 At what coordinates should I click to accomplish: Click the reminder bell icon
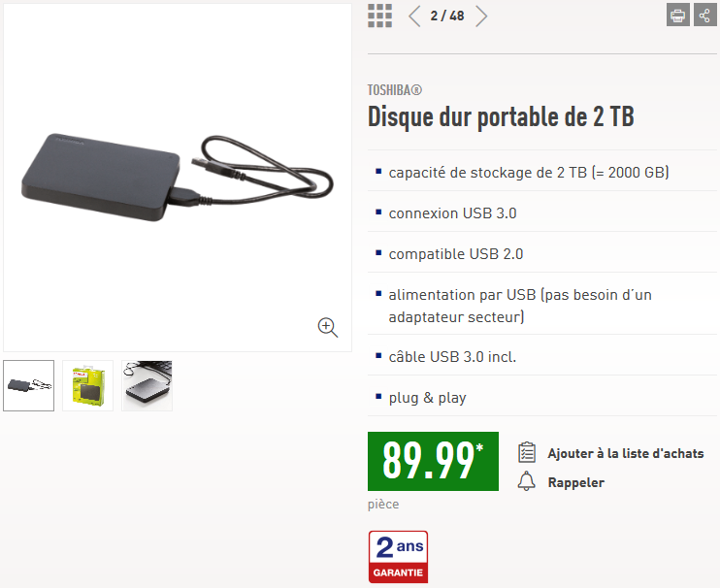[x=527, y=481]
